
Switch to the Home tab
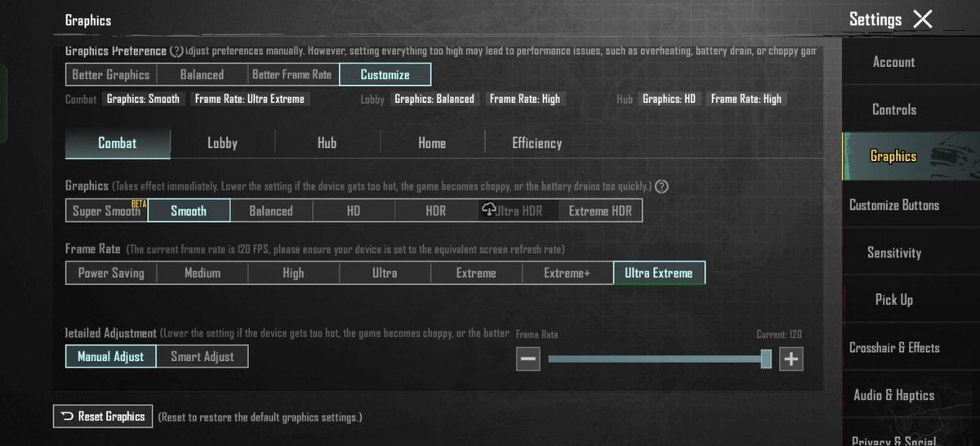click(432, 143)
